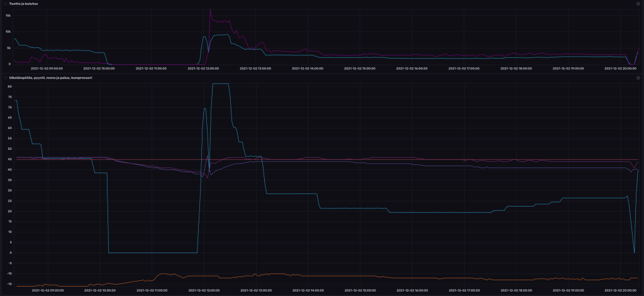
Task: Select 11:00:00 time label on bottom chart
Action: (151, 290)
